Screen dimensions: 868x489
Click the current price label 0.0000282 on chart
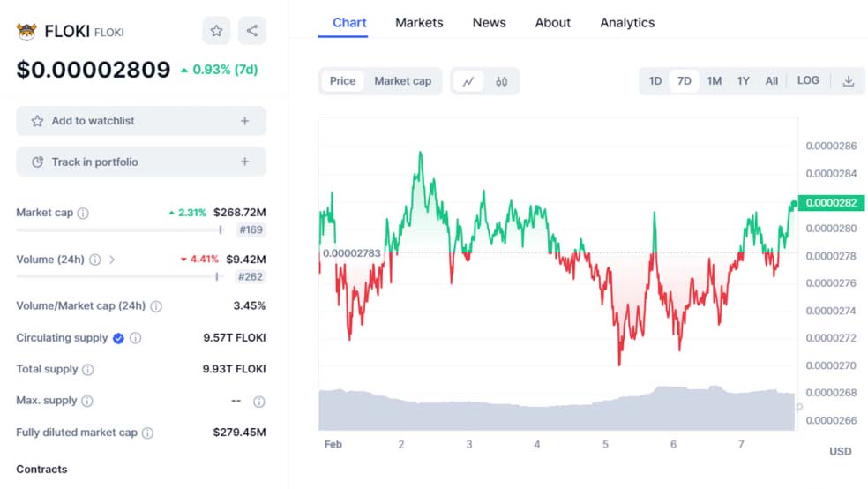[x=831, y=203]
